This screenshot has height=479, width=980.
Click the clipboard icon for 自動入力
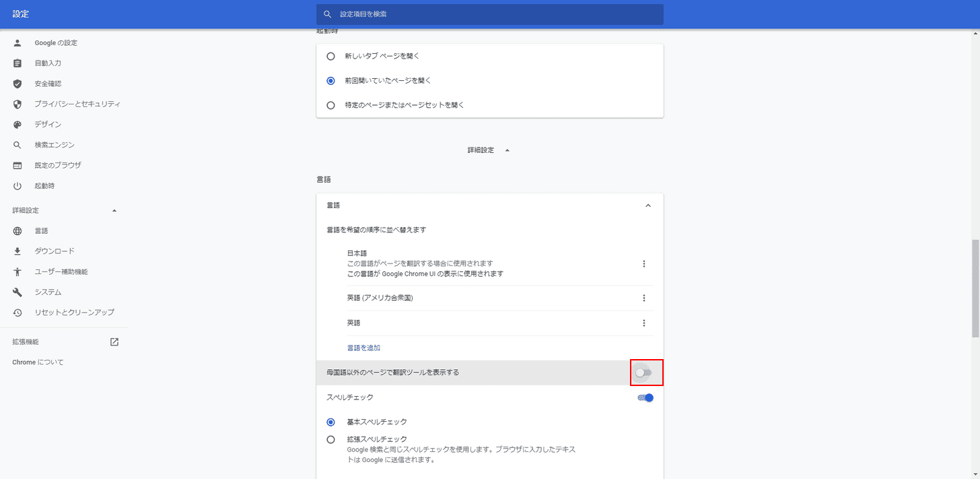pos(17,63)
